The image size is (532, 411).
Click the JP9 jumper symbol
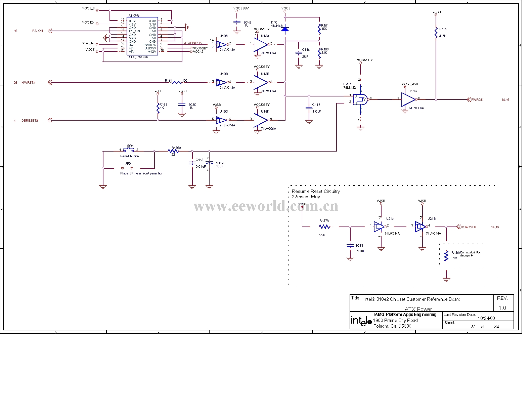[127, 168]
